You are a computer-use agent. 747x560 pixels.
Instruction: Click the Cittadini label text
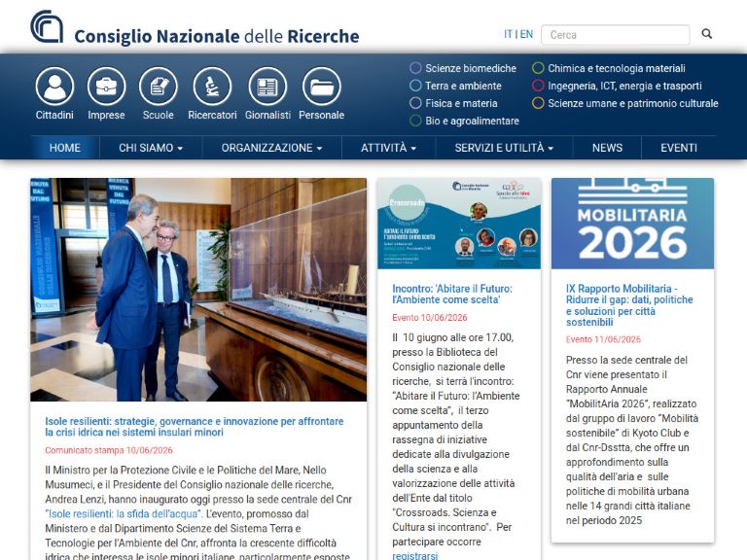click(x=54, y=115)
